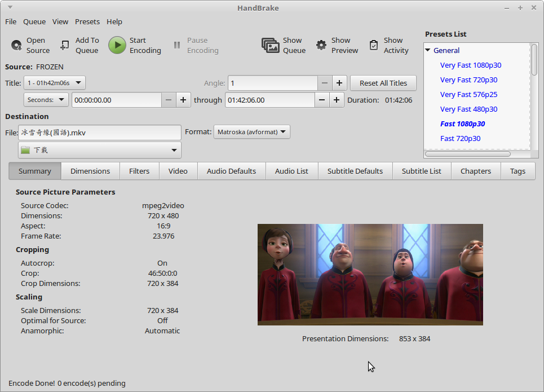
Task: Click the window menu arrow in title bar
Action: click(10, 7)
